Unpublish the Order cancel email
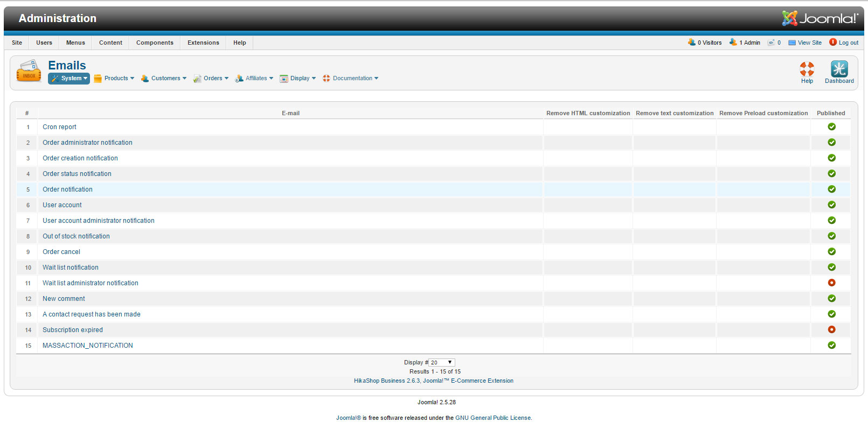 [831, 251]
